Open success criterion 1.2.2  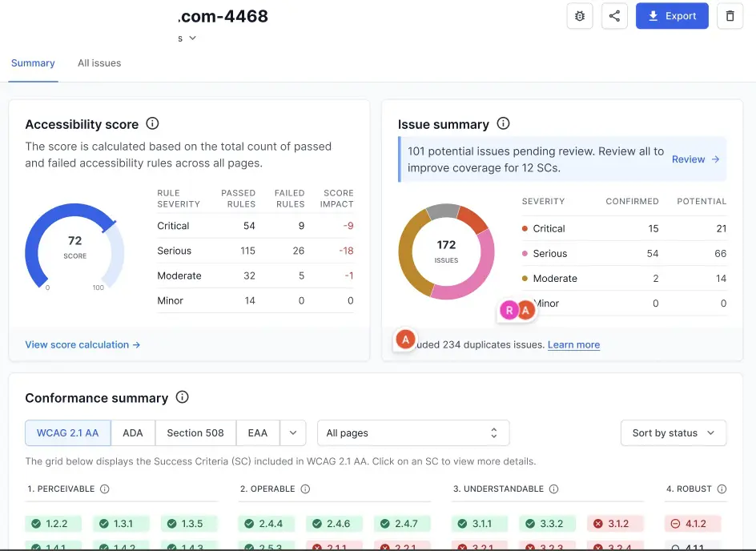coord(53,524)
